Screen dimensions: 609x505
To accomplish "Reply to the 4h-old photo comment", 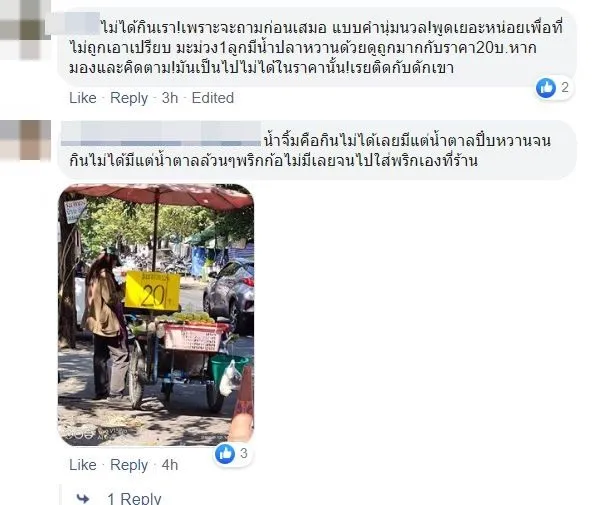I will point(129,465).
